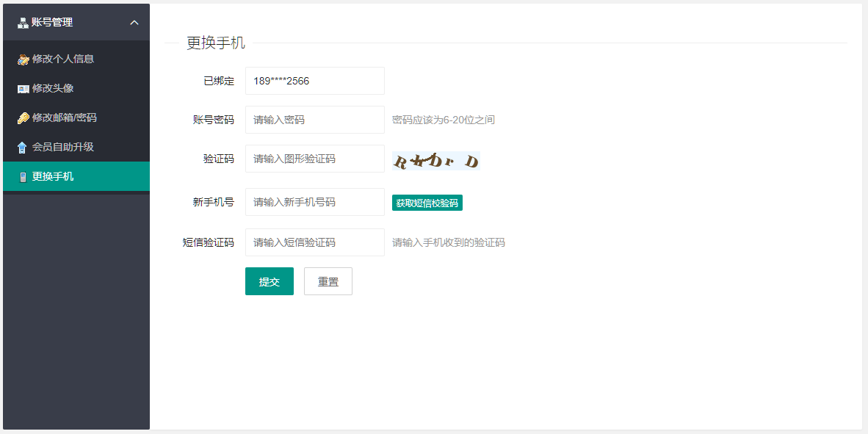Screen dimensions: 868x434
Task: Open 会员自助升级 menu item
Action: click(76, 147)
